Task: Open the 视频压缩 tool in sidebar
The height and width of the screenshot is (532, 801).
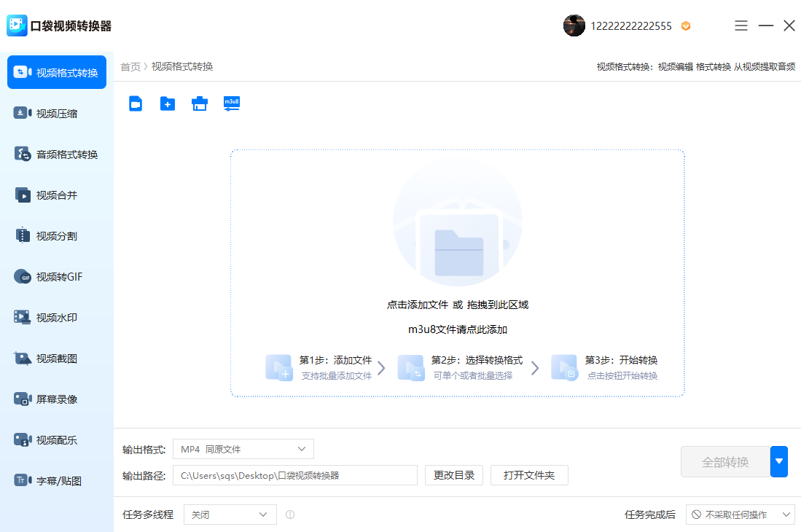Action: point(56,113)
